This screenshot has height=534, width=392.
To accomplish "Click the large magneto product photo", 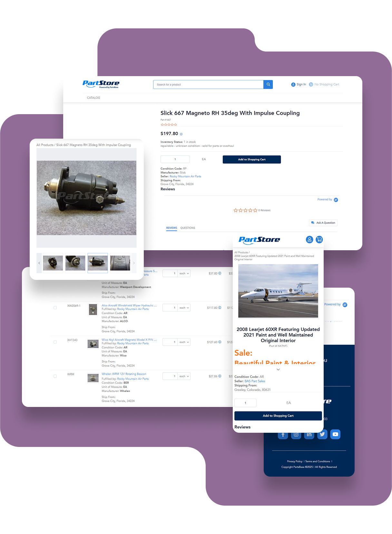I will pos(86,198).
